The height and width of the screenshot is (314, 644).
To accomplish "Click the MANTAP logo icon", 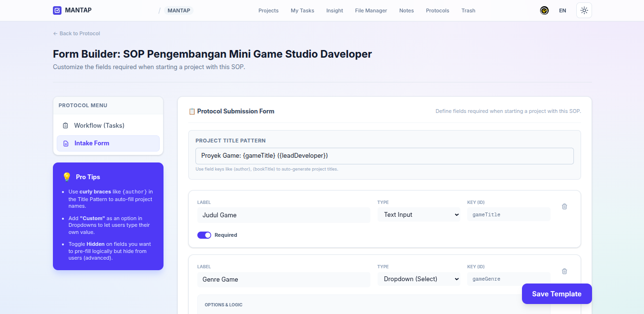I will [57, 10].
